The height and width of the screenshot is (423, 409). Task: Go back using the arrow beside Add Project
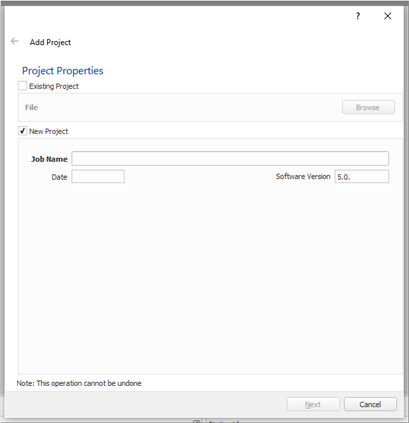(x=15, y=41)
